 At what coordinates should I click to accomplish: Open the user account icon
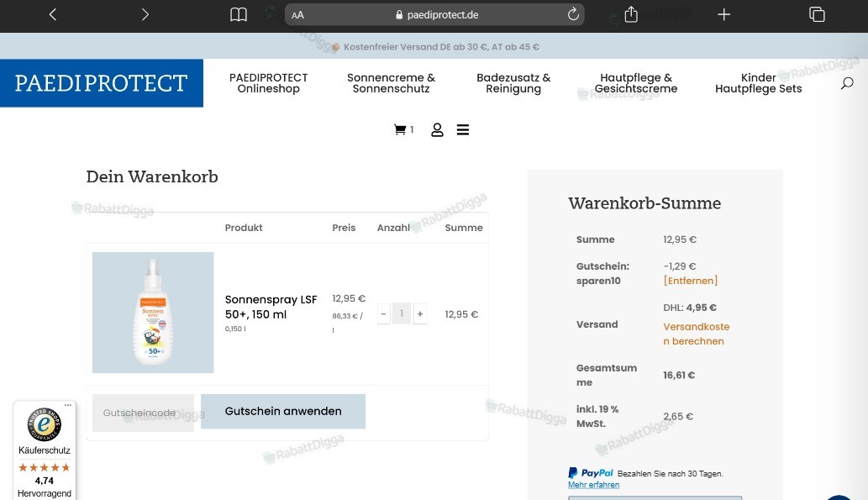click(x=437, y=129)
